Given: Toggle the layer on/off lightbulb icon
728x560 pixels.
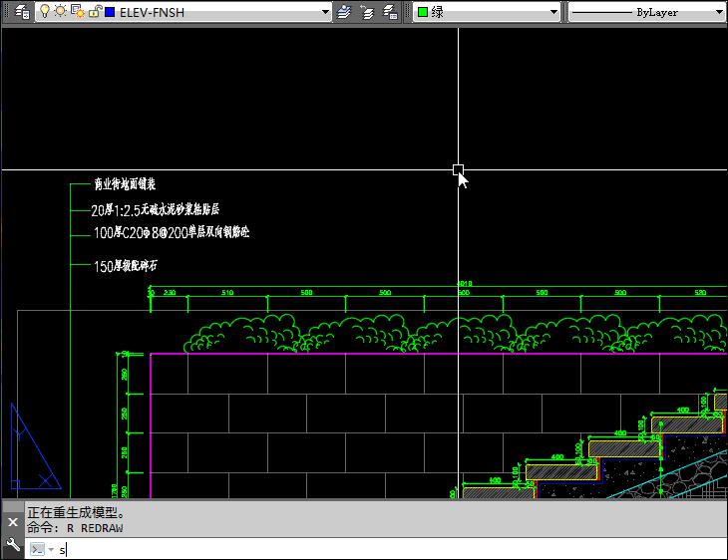Looking at the screenshot, I should (44, 13).
